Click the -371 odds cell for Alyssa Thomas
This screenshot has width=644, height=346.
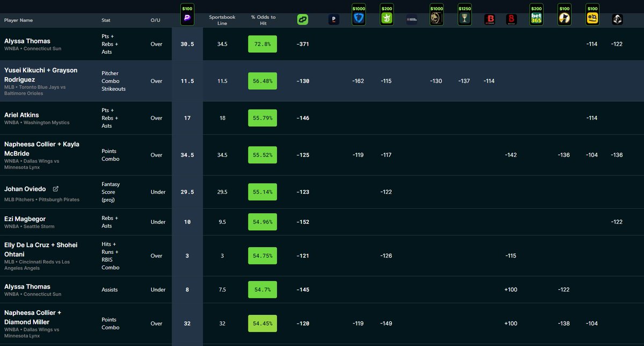coord(303,44)
